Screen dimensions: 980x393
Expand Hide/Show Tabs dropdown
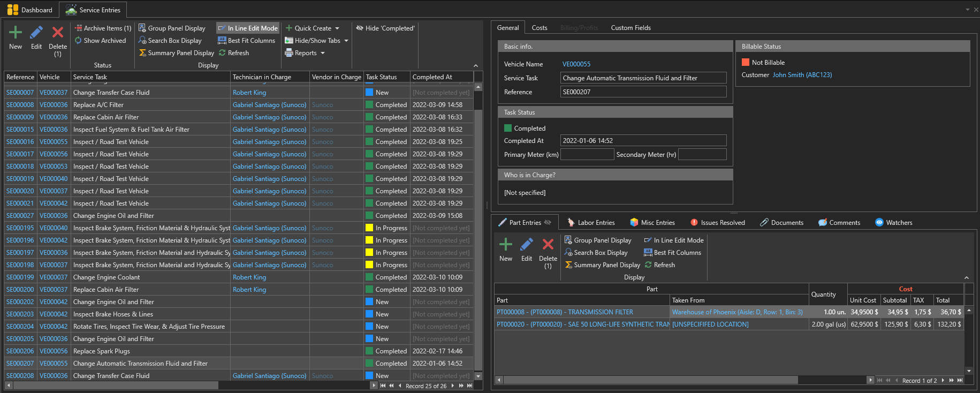(346, 41)
